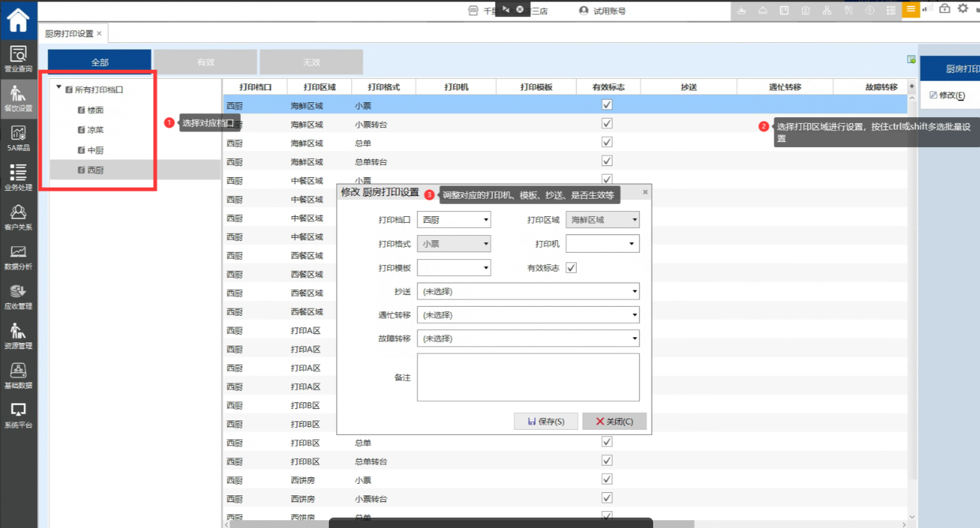Open the 数据分析 sidebar module
Screen dimensions: 980x528
(18, 257)
